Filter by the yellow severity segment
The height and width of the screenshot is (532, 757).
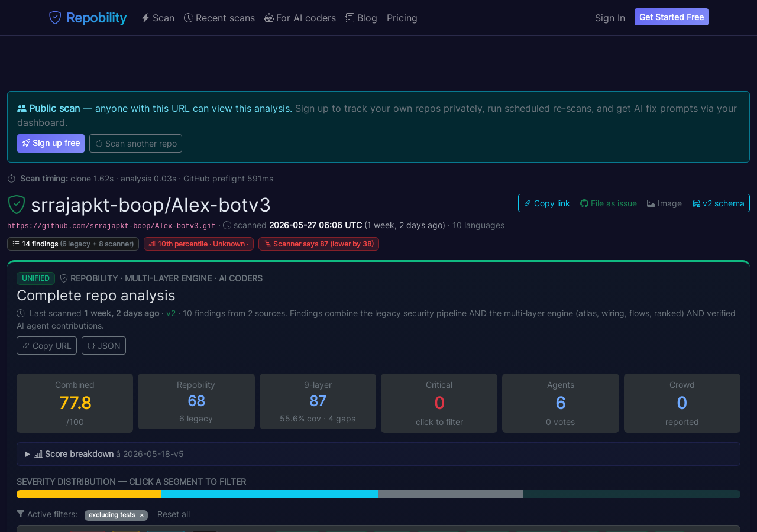point(89,494)
